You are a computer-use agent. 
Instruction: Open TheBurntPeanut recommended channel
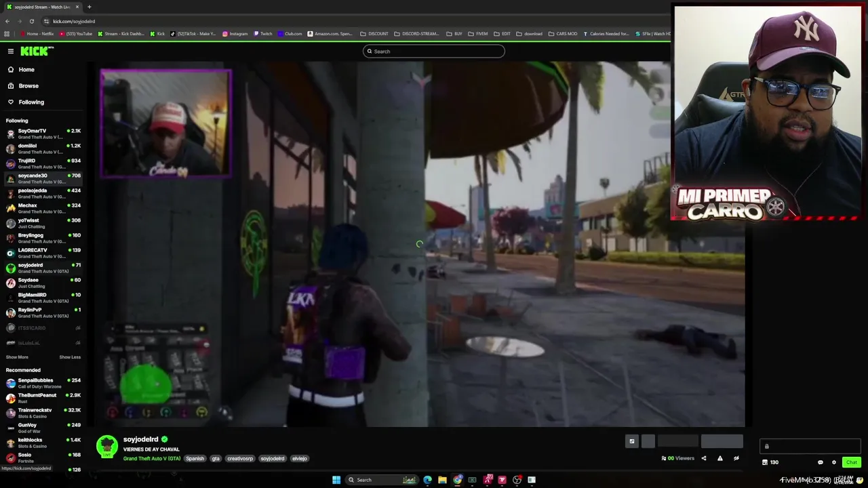point(43,398)
